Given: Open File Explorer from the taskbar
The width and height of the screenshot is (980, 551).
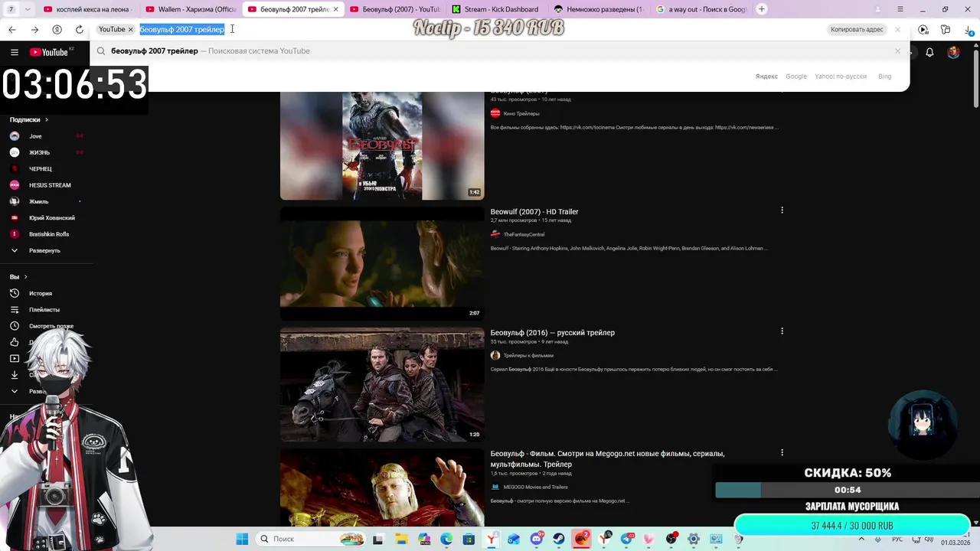Looking at the screenshot, I should coord(402,539).
